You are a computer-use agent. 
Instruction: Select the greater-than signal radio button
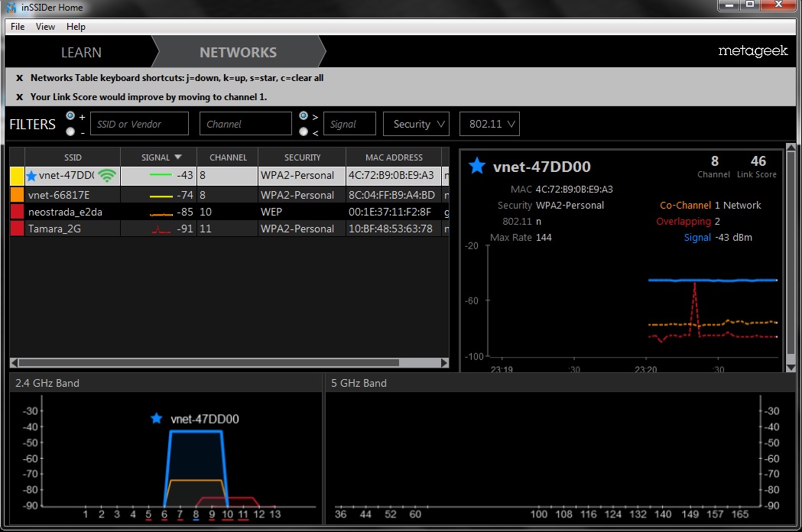[304, 115]
